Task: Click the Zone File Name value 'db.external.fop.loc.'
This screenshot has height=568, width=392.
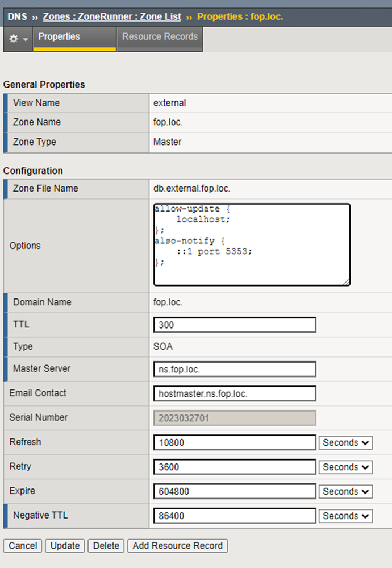Action: pos(192,188)
